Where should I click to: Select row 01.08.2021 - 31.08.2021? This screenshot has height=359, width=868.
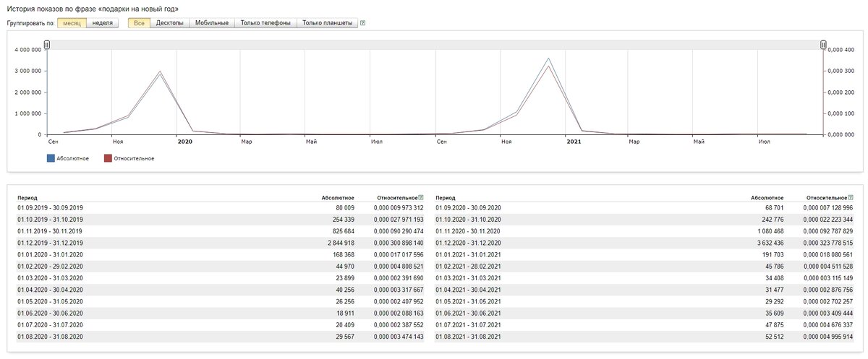tap(644, 337)
